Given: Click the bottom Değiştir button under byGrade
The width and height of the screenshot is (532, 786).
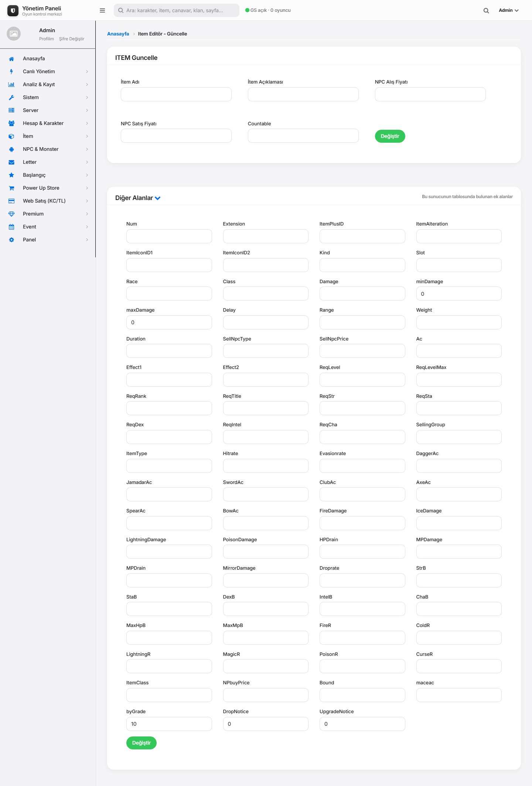Looking at the screenshot, I should [141, 743].
